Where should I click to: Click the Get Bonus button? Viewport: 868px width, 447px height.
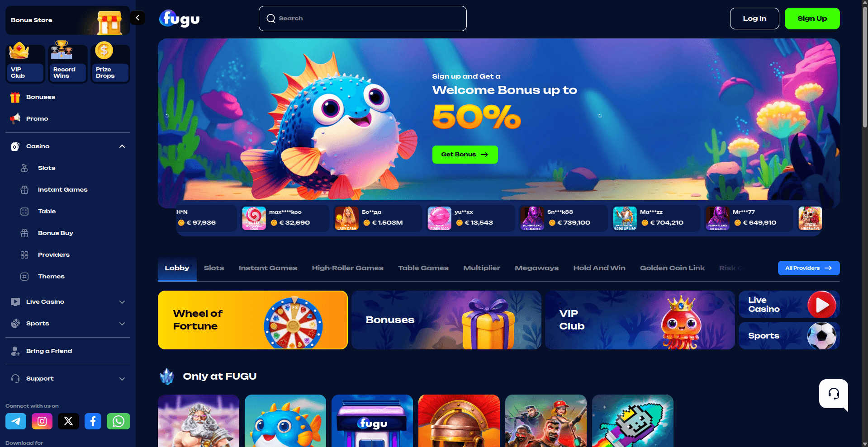(465, 155)
